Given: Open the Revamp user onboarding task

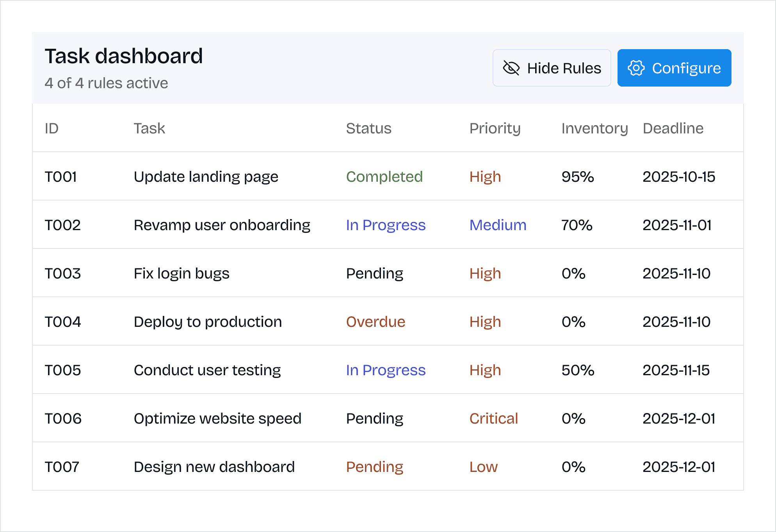Looking at the screenshot, I should (x=222, y=225).
